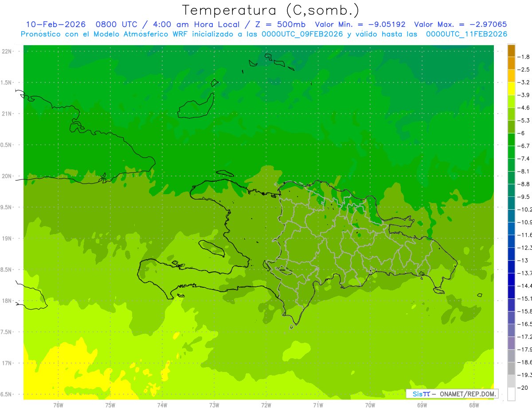
Task: Click the 19N latitude label
Action: (x=7, y=239)
